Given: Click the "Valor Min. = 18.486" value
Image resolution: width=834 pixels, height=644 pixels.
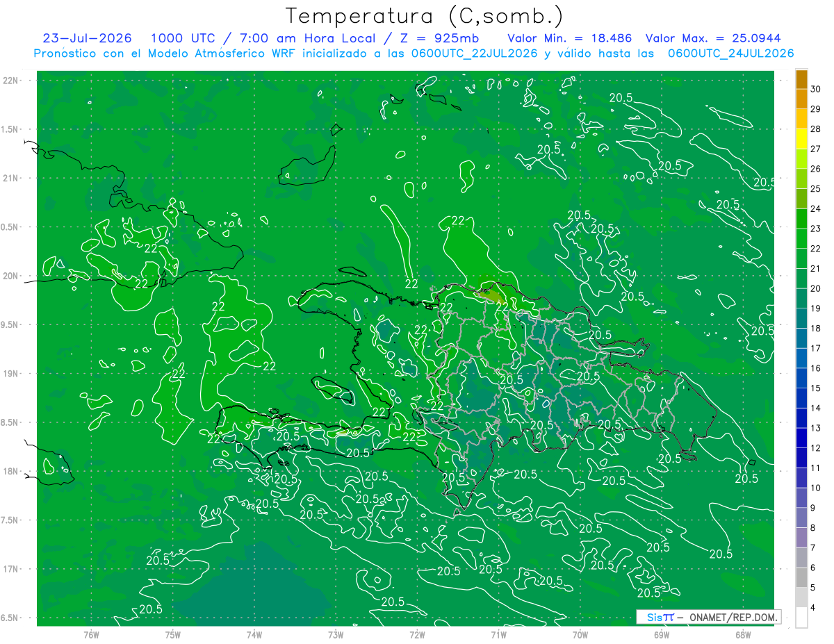Looking at the screenshot, I should coord(570,38).
